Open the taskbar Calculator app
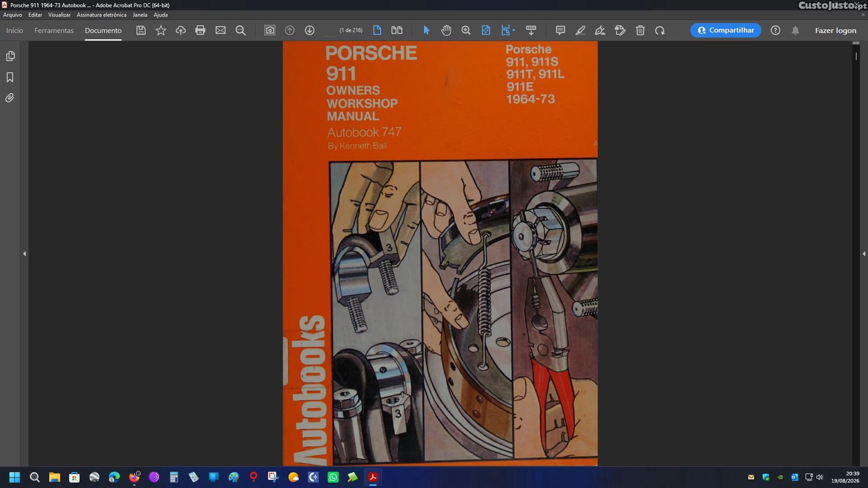 [x=174, y=477]
